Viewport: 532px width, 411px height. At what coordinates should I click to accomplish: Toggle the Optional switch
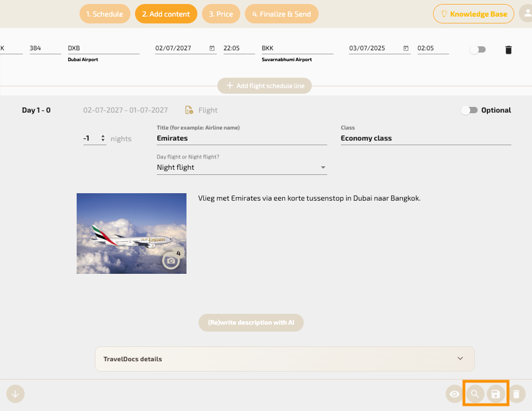[470, 110]
